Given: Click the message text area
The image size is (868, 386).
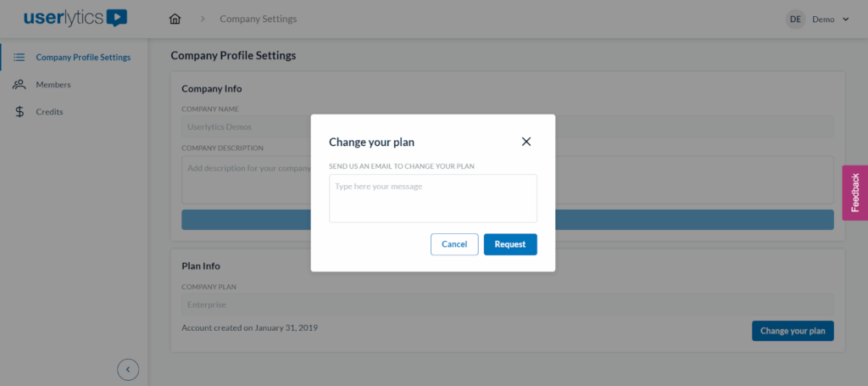Looking at the screenshot, I should click(x=432, y=199).
